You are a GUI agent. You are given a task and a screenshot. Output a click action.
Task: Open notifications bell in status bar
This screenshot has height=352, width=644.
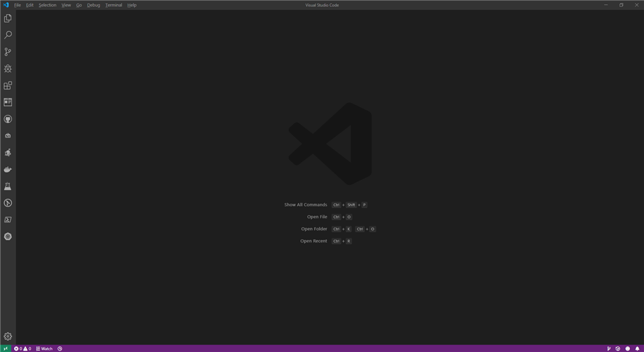coord(637,349)
